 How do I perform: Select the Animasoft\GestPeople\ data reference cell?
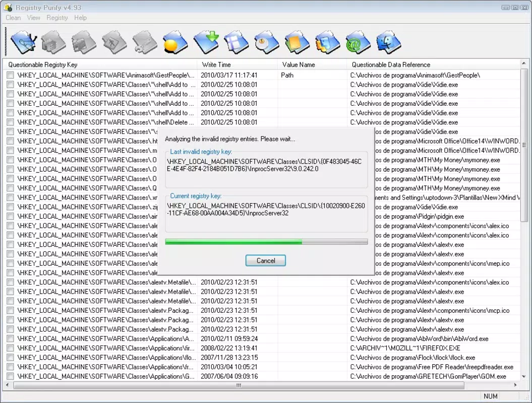click(x=415, y=75)
